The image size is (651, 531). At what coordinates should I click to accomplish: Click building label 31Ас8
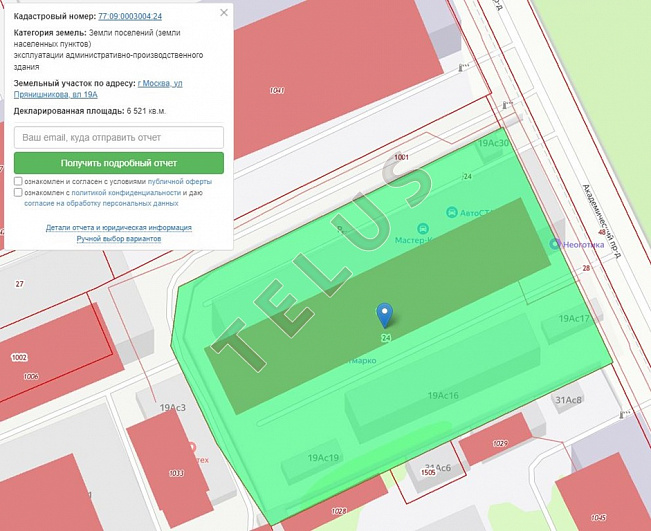[569, 400]
